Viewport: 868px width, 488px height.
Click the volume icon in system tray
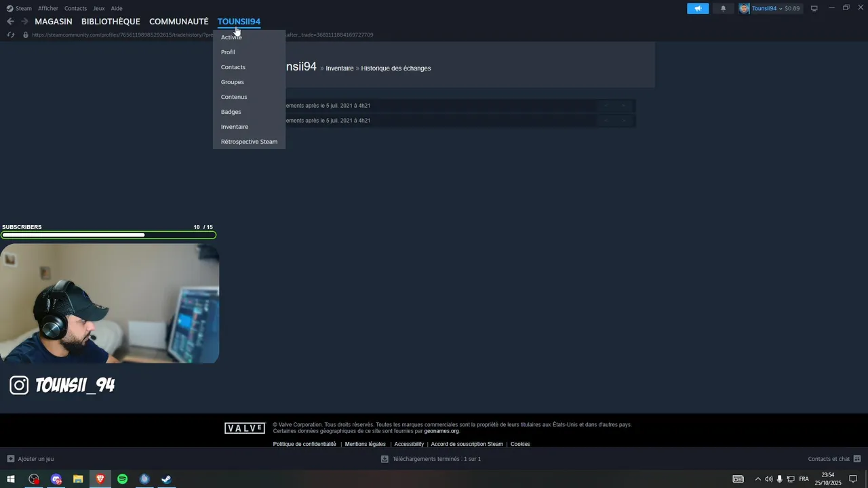[x=769, y=479]
